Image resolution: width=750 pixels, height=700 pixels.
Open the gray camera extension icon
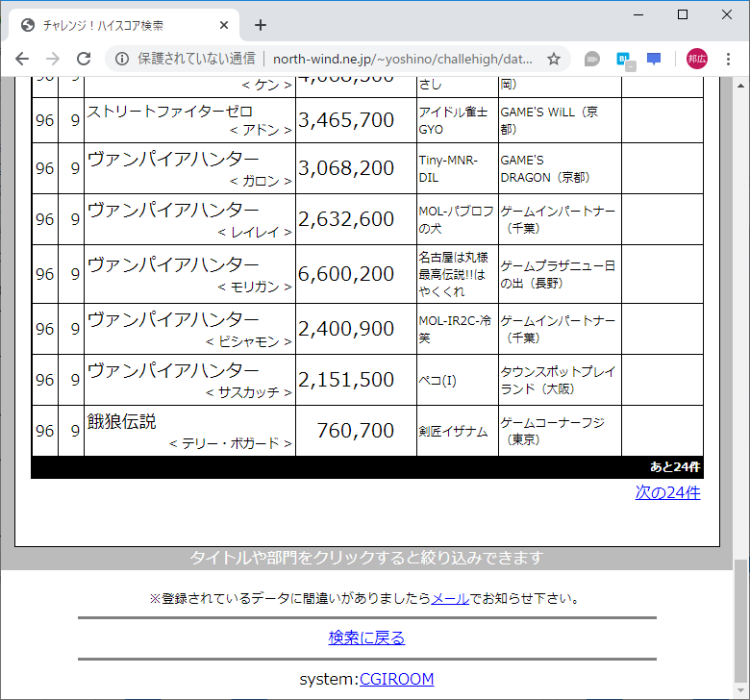click(591, 59)
